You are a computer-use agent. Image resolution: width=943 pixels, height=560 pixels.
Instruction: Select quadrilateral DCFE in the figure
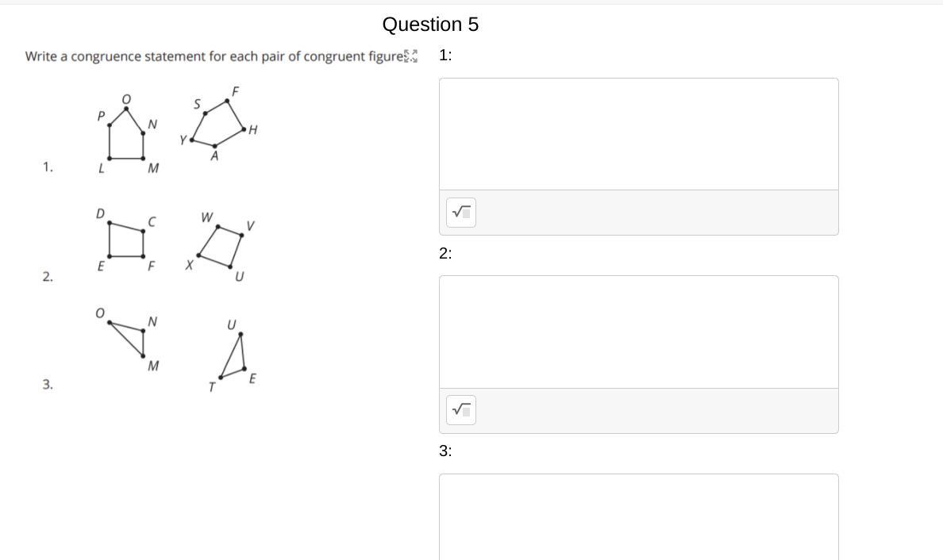[126, 240]
